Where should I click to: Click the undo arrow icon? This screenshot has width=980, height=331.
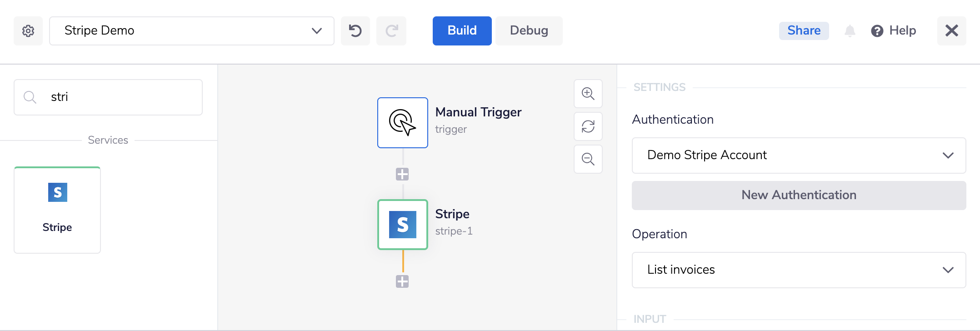click(x=355, y=31)
